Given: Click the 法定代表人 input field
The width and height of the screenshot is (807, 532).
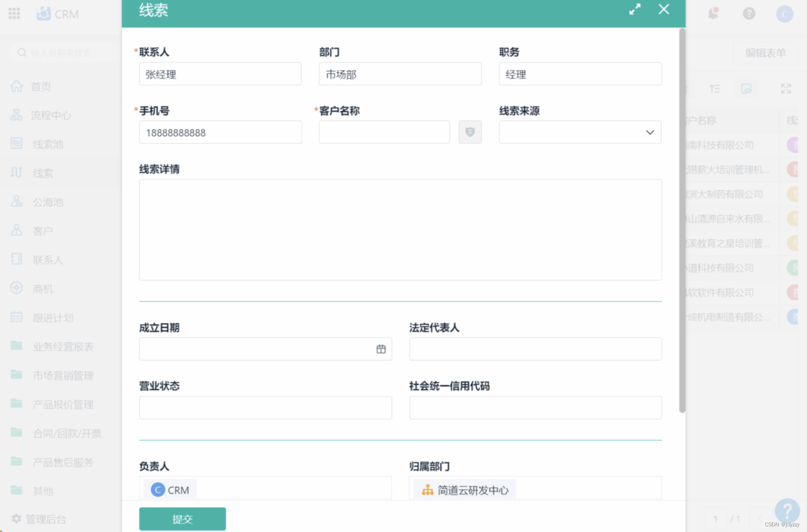Looking at the screenshot, I should (x=535, y=349).
